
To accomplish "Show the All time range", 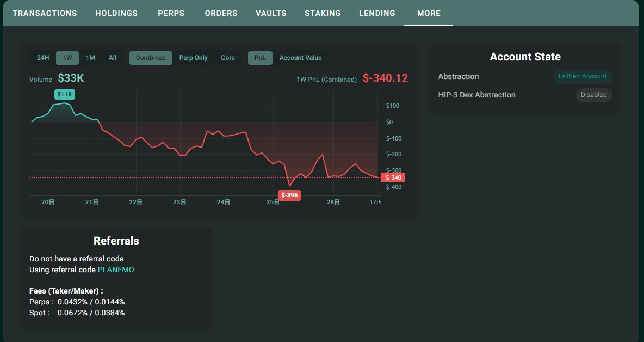I will [x=113, y=58].
